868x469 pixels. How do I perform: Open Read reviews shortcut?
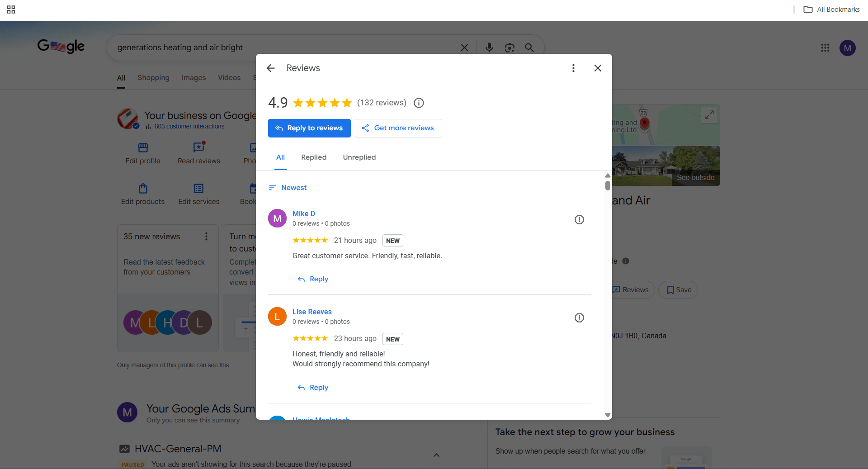point(199,153)
